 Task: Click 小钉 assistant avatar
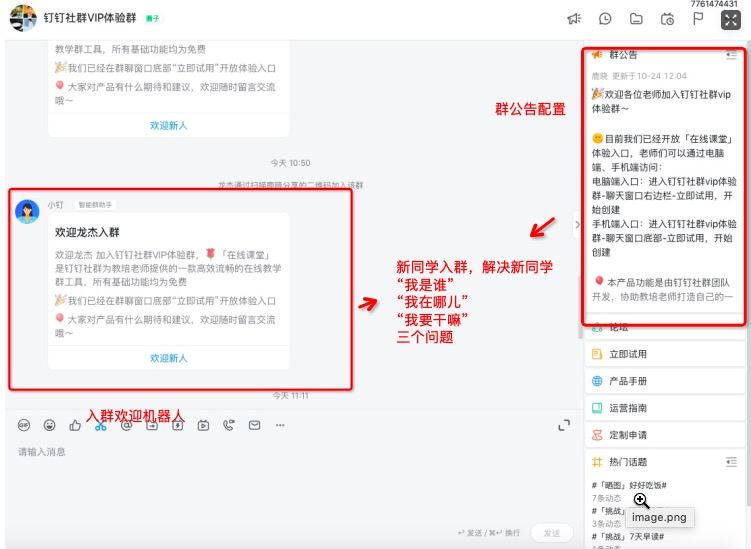click(27, 212)
